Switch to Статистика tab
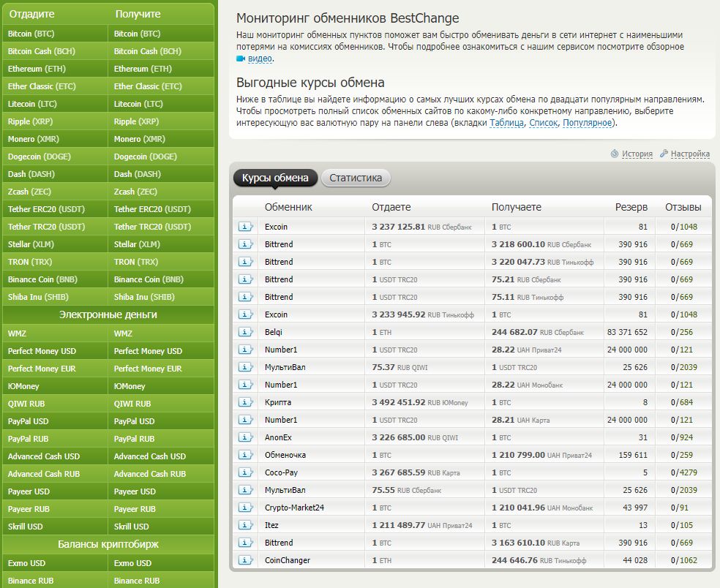Screen dimensions: 720x588 click(356, 178)
